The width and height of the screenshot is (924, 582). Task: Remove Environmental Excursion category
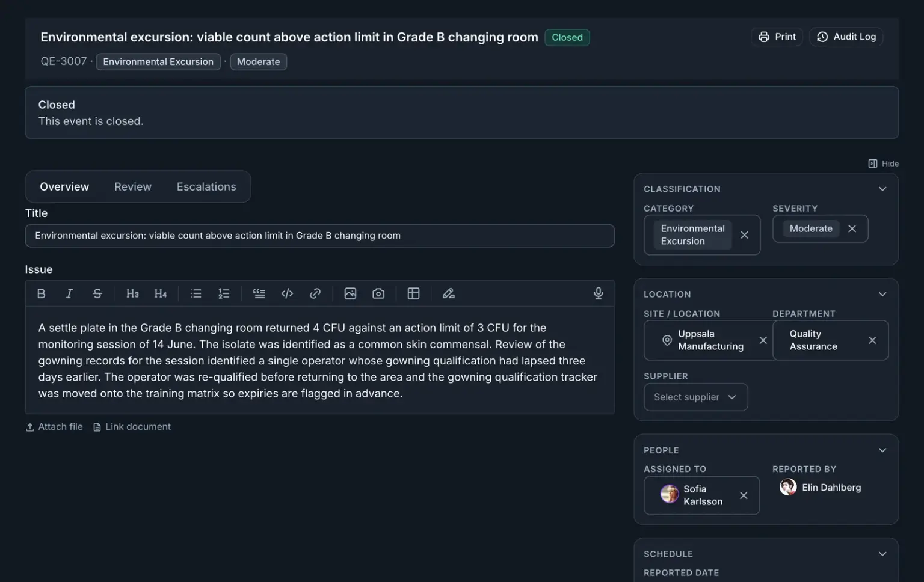(744, 235)
